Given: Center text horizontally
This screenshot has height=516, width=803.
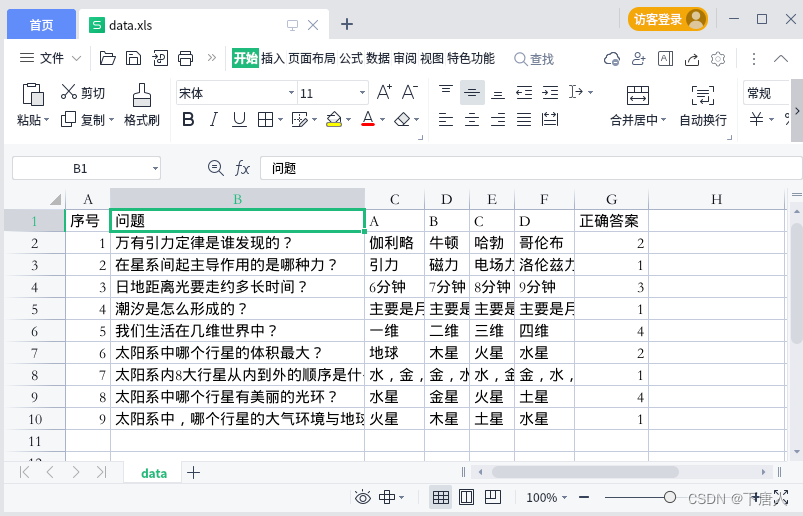Looking at the screenshot, I should 472,120.
